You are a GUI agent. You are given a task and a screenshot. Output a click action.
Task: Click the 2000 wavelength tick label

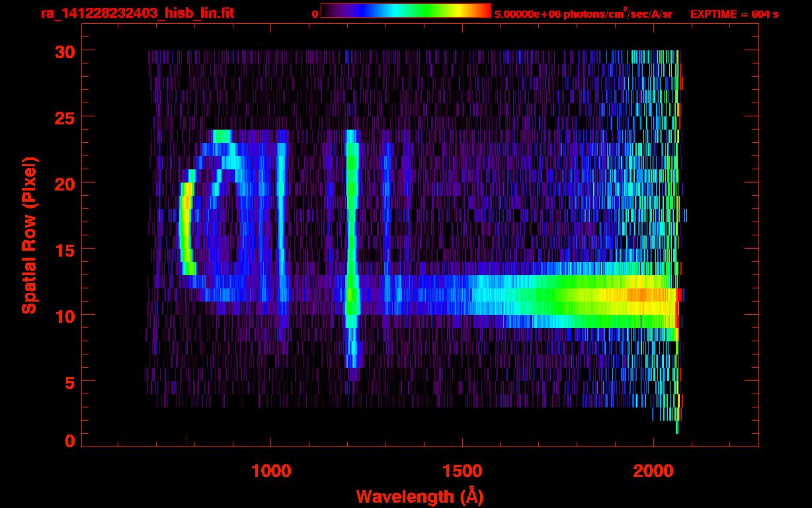click(x=653, y=470)
